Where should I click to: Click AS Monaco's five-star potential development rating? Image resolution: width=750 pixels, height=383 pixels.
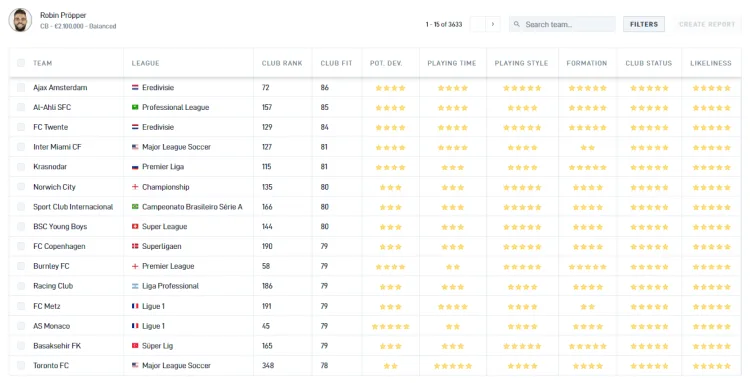[x=391, y=327]
